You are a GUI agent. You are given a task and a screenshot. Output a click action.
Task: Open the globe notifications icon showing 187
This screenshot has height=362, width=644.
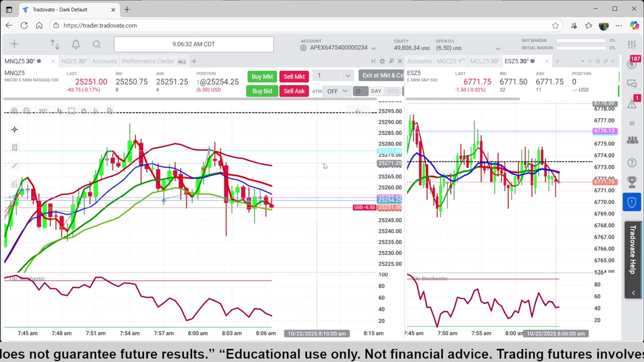pyautogui.click(x=632, y=63)
